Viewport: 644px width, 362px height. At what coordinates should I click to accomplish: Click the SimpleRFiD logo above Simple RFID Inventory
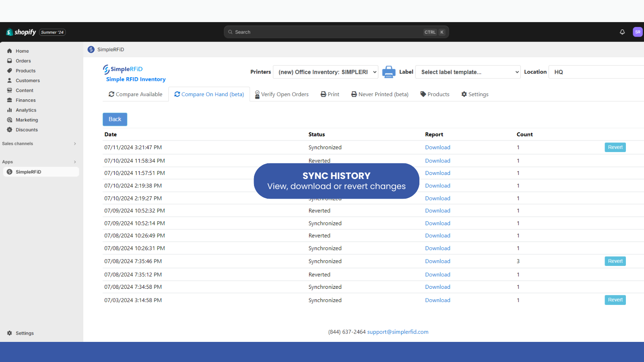(123, 69)
